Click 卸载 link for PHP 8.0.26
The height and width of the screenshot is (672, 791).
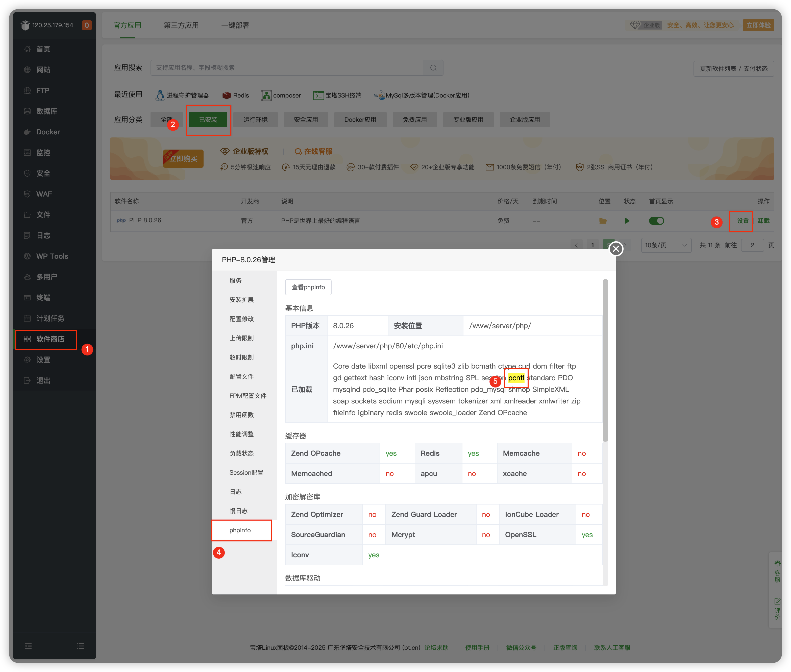[763, 221]
